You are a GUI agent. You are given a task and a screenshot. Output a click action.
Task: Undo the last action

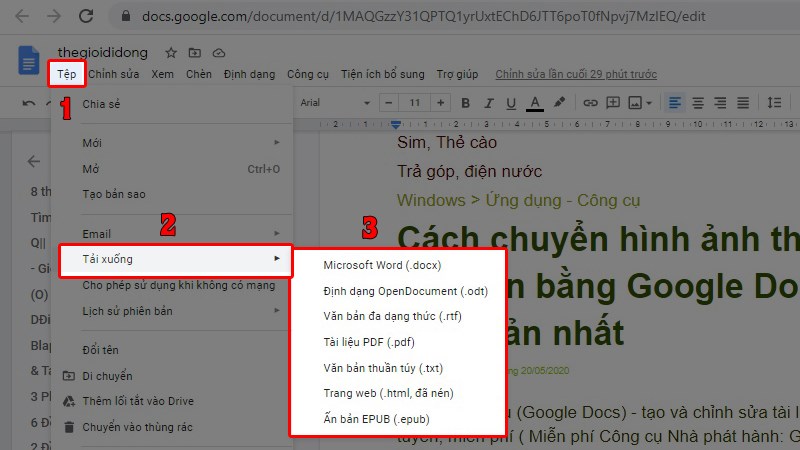[29, 103]
